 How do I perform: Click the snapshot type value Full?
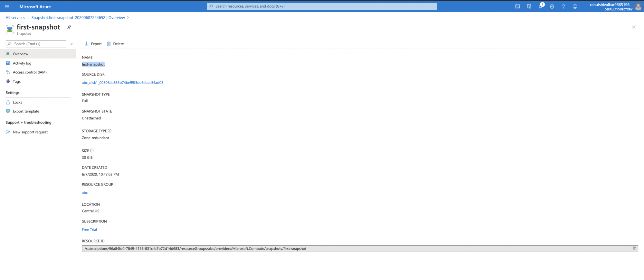[x=85, y=101]
